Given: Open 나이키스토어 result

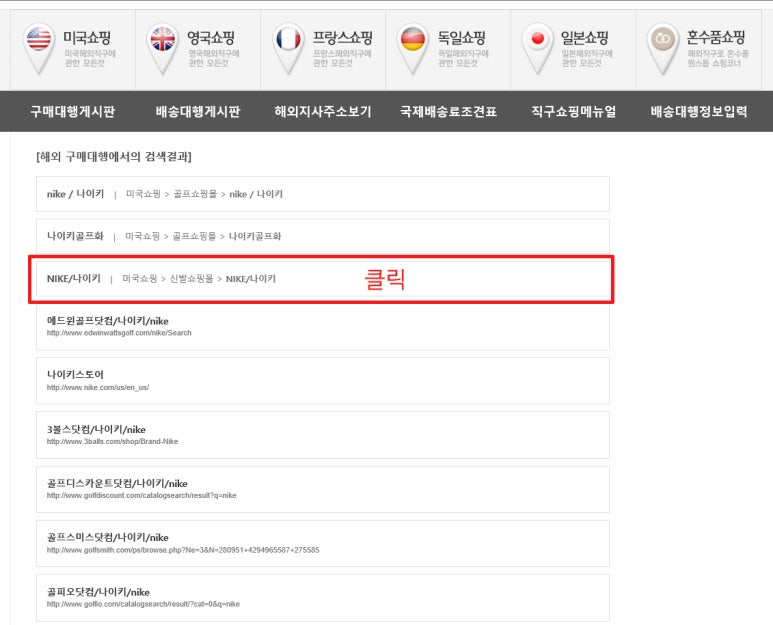Looking at the screenshot, I should click(75, 375).
